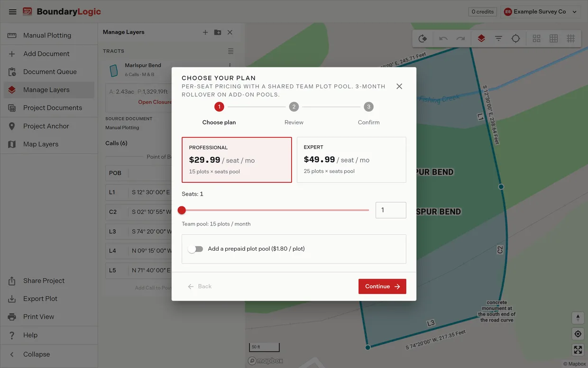Open the Manual Plotting ruler icon
Viewport: 588px width, 368px height.
(12, 35)
